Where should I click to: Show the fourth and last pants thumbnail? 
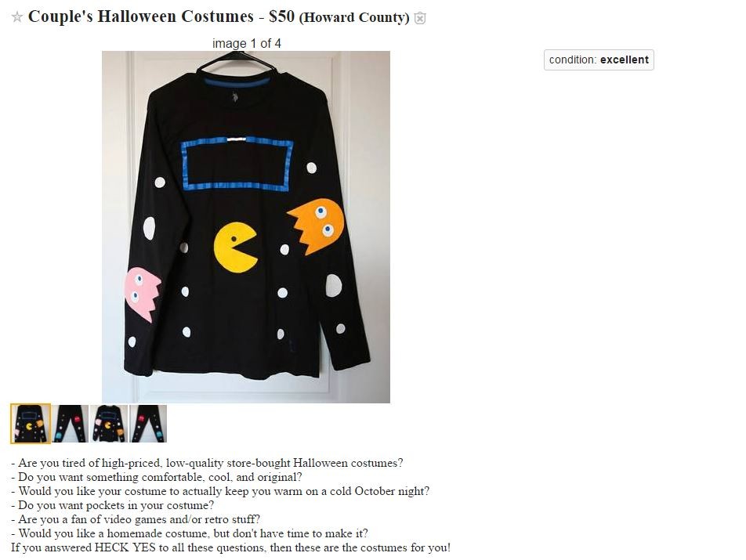[x=148, y=424]
